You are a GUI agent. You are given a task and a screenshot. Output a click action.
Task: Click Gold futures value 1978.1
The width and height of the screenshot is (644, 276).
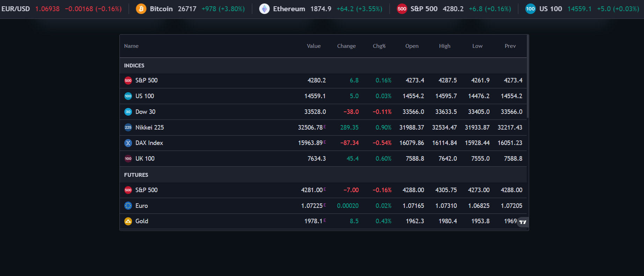tap(314, 221)
